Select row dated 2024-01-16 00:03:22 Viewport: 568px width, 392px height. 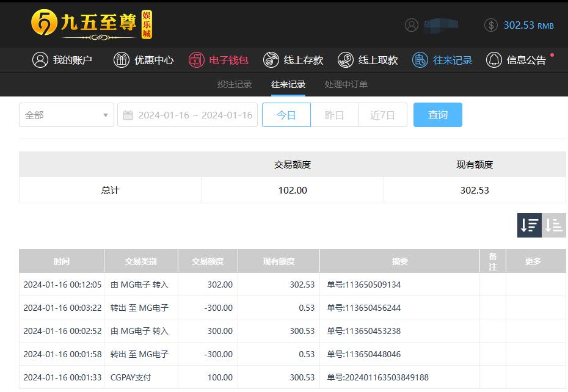pyautogui.click(x=293, y=308)
